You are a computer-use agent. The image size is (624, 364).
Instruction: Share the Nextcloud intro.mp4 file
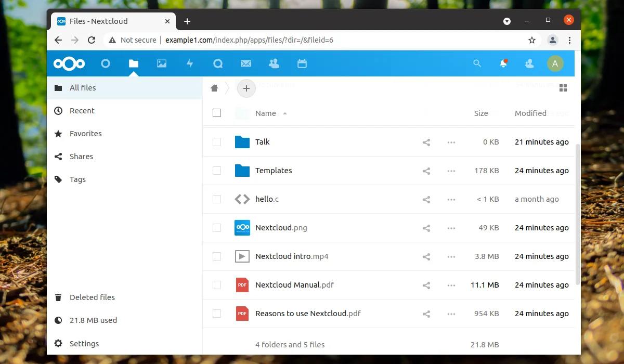point(426,256)
